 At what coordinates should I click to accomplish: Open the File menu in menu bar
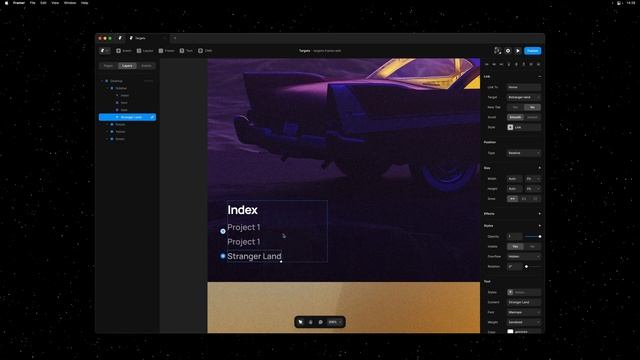click(x=32, y=3)
